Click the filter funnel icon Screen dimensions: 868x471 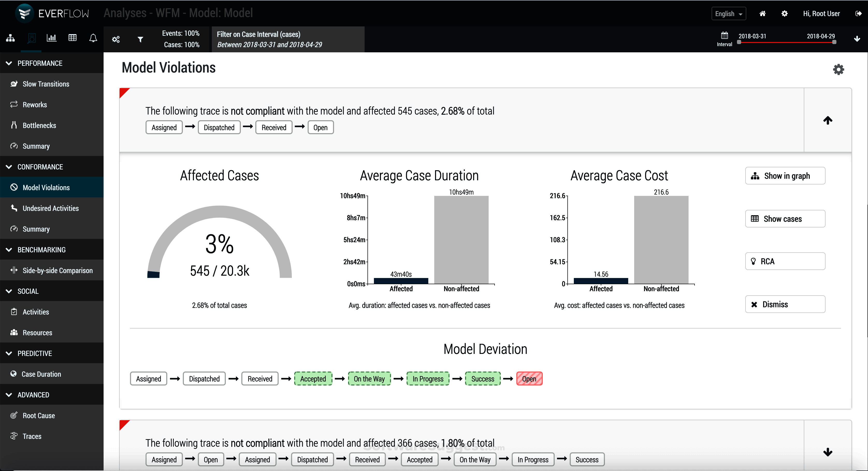141,39
